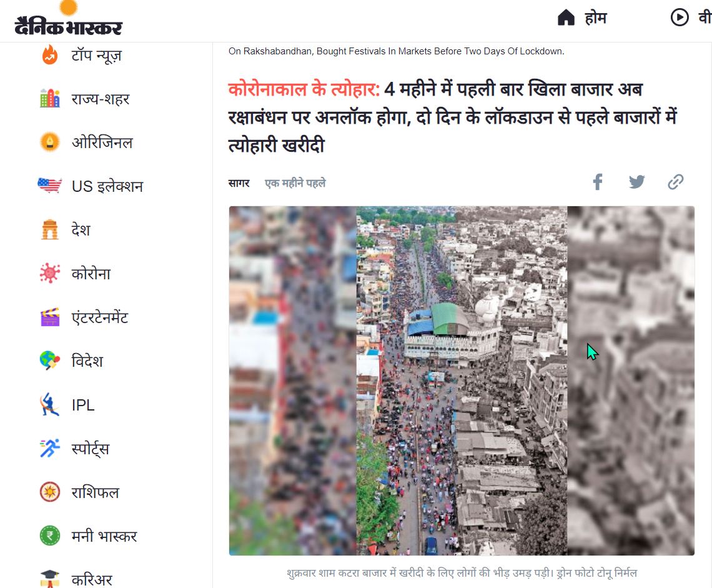Click the Home house icon

566,17
